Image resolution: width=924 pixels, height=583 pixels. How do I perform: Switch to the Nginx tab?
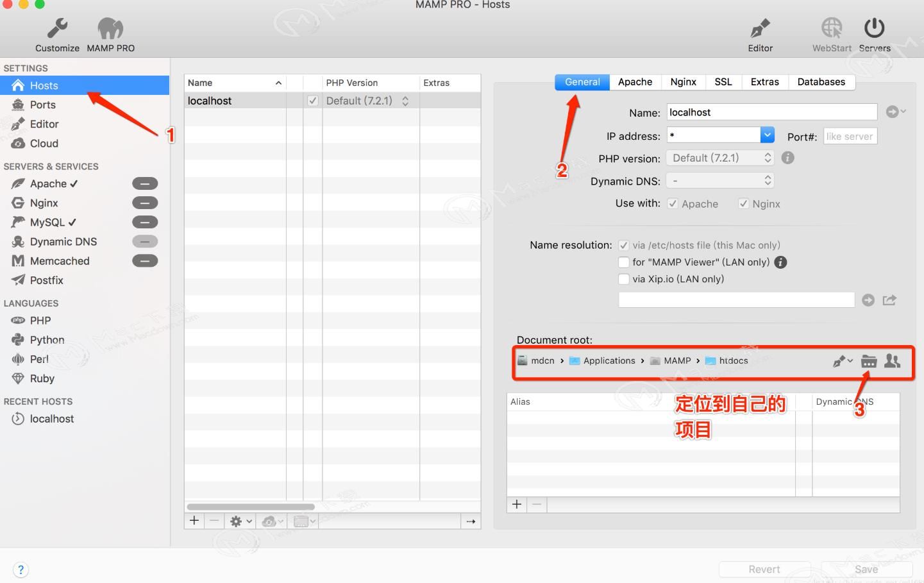(683, 81)
